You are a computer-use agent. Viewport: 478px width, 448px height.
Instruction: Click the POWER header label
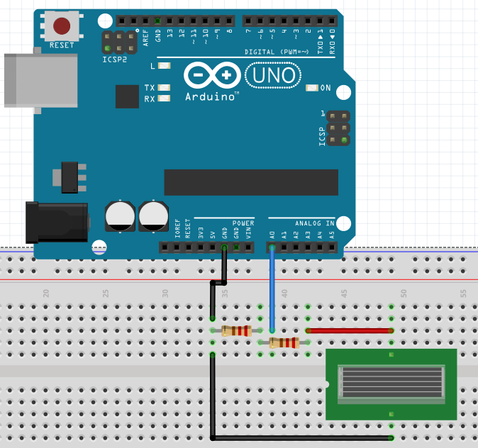(x=243, y=223)
